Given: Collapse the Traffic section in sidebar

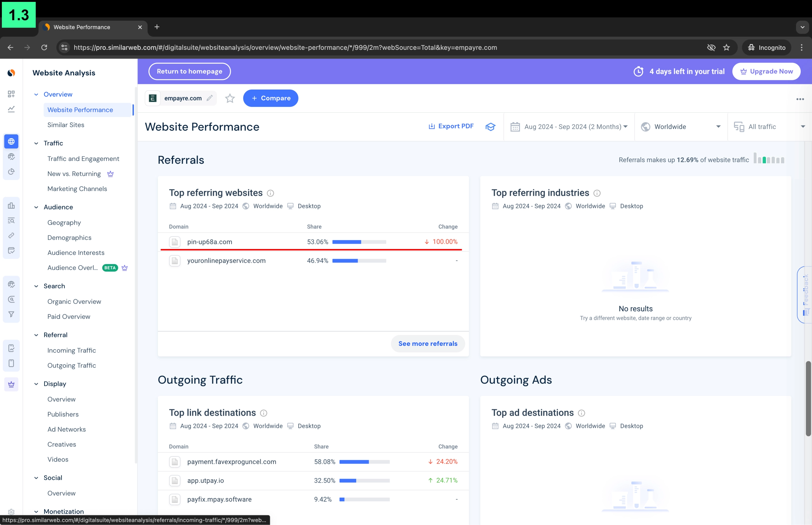Looking at the screenshot, I should [36, 143].
